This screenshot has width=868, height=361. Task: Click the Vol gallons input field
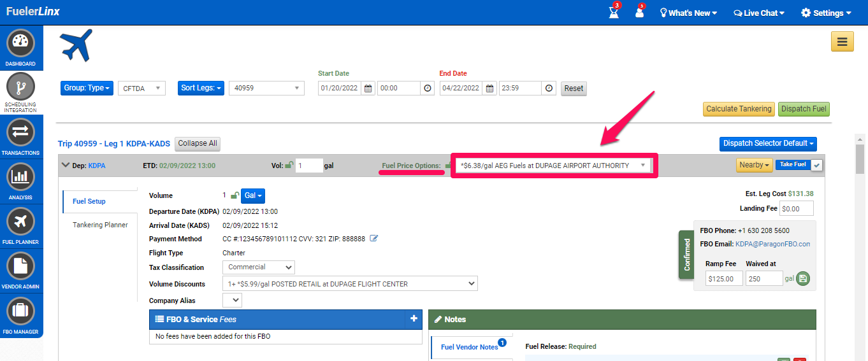309,166
